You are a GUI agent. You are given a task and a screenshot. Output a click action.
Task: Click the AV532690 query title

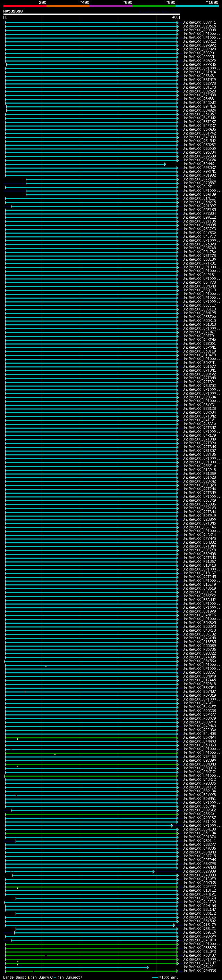pos(13,11)
